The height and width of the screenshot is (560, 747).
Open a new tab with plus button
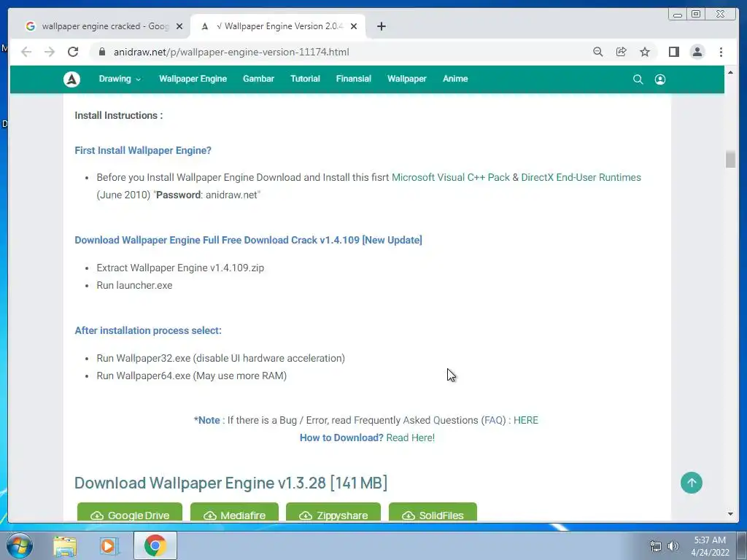click(381, 26)
